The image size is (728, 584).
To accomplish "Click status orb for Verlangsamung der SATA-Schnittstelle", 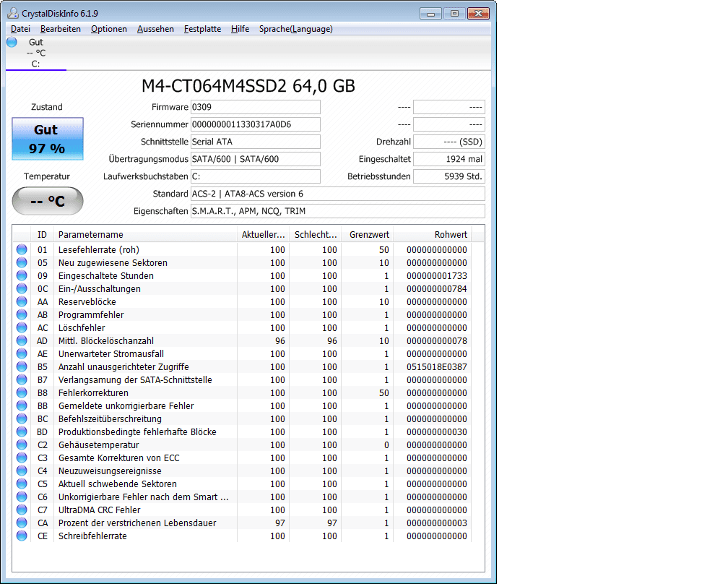I will click(22, 379).
